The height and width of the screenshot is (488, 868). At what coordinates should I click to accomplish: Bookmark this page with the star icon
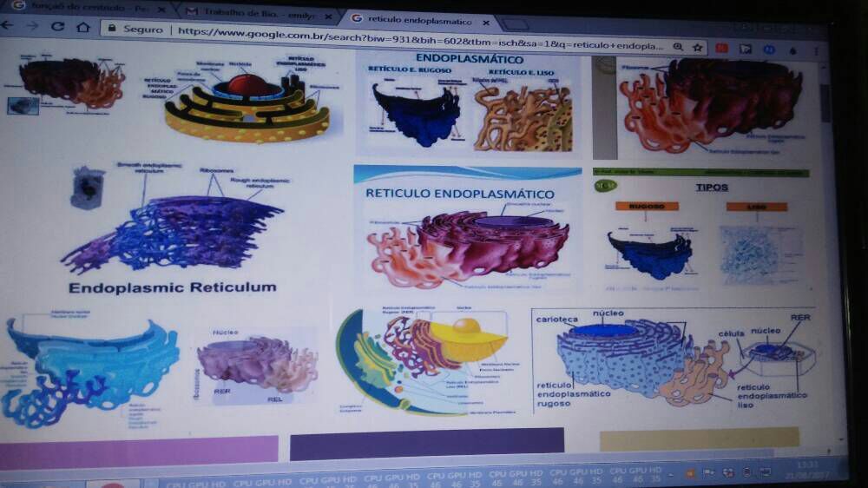[x=698, y=48]
